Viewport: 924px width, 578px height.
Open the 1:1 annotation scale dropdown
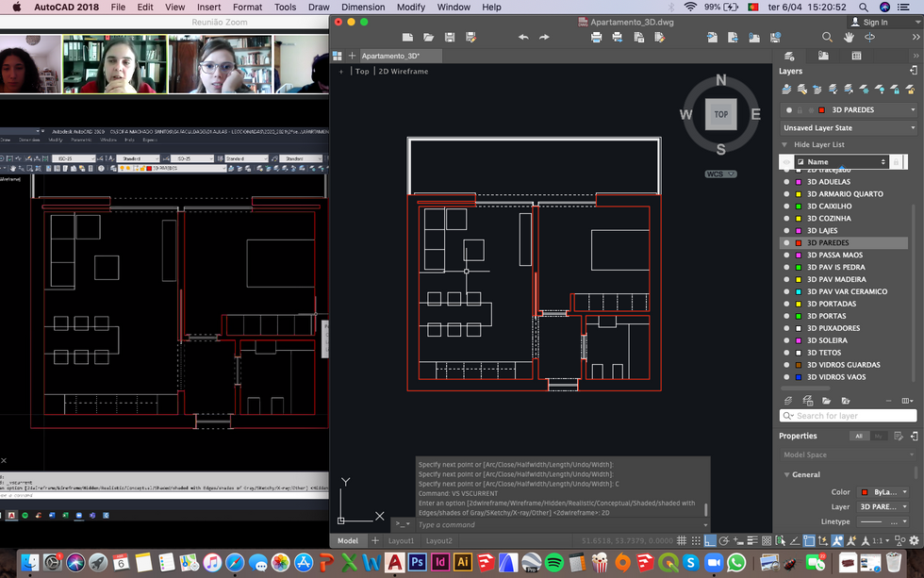[x=881, y=540]
